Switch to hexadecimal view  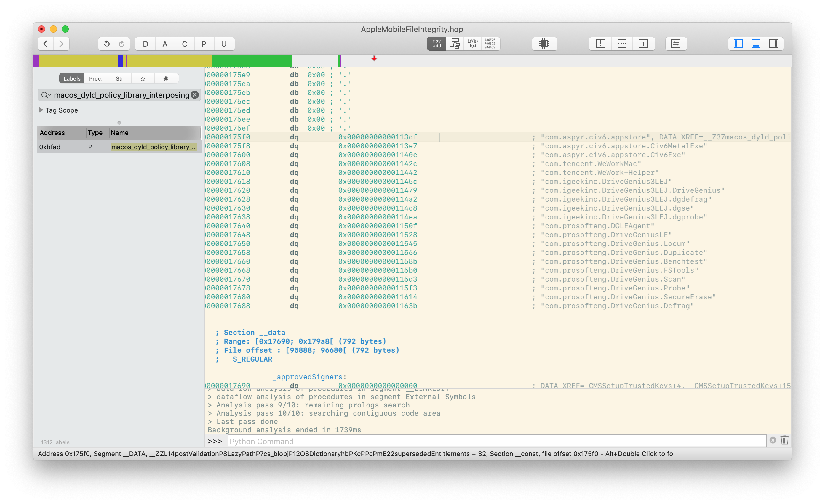[490, 44]
